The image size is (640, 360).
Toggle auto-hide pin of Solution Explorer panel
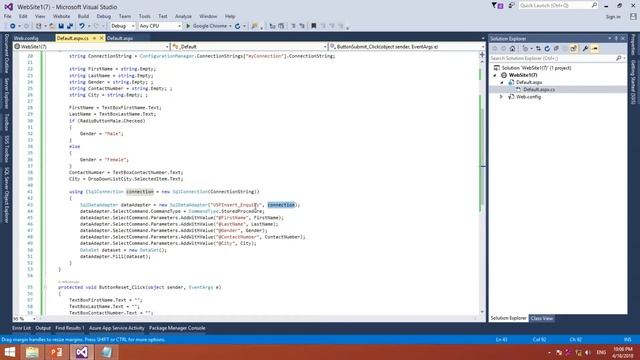click(x=616, y=38)
